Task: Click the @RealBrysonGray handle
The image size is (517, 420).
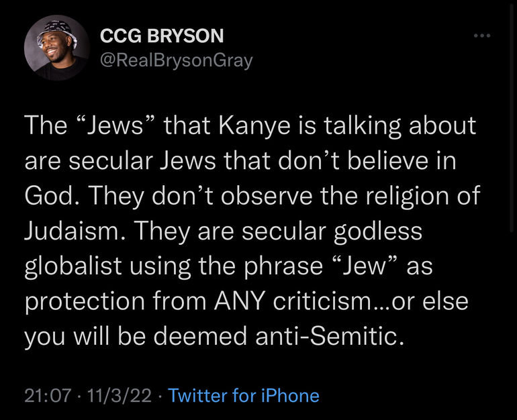Action: pyautogui.click(x=177, y=60)
